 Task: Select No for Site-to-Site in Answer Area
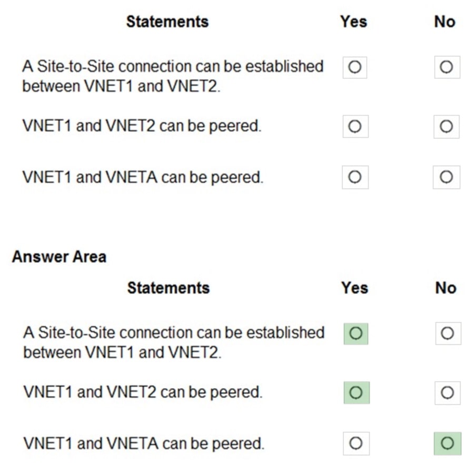[448, 334]
